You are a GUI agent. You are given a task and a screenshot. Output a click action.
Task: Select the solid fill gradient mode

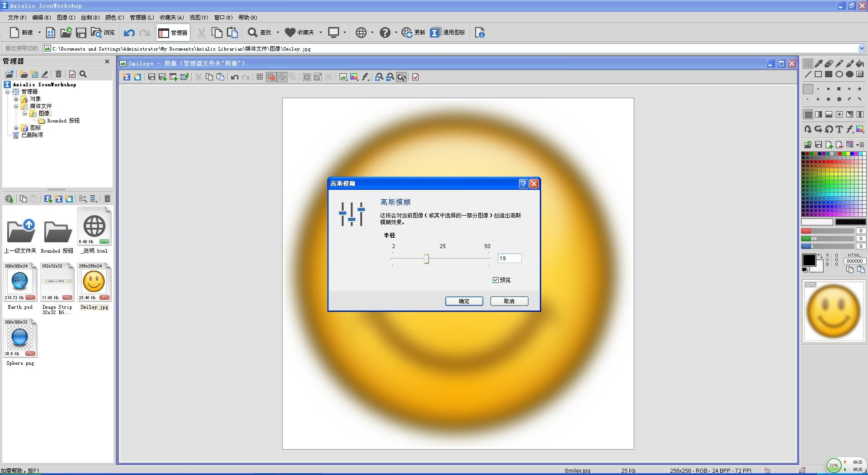point(808,114)
